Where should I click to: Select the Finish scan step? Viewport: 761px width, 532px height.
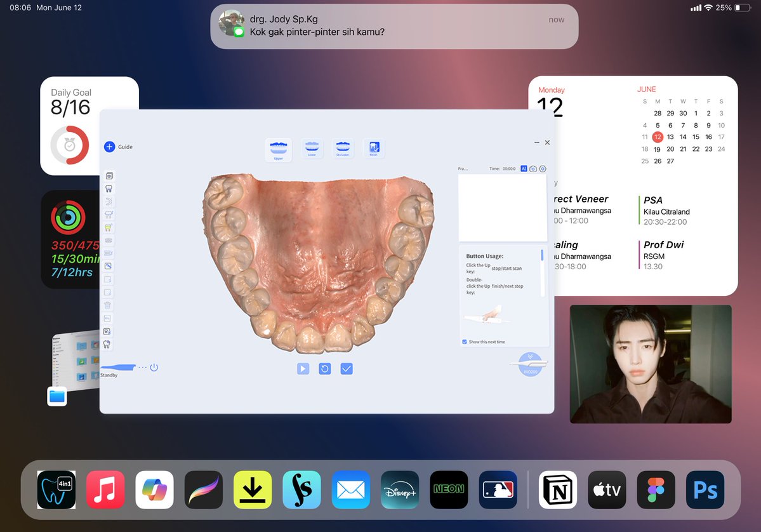point(374,148)
